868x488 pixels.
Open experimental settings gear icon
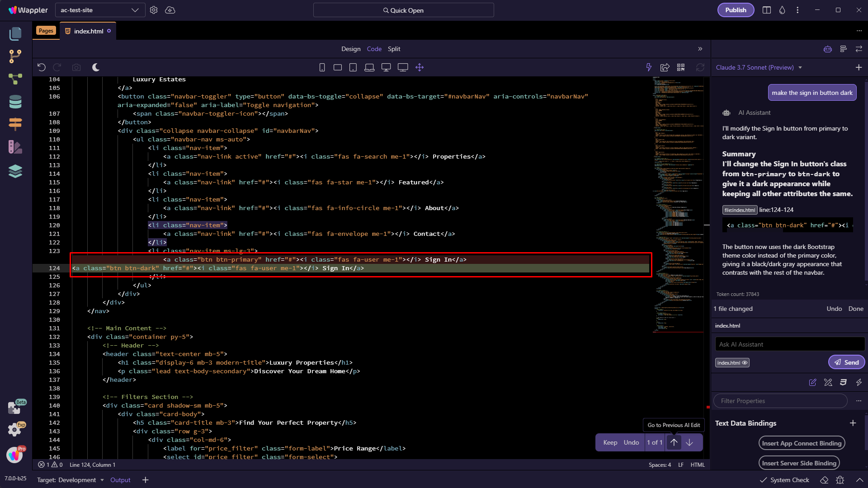pyautogui.click(x=14, y=429)
